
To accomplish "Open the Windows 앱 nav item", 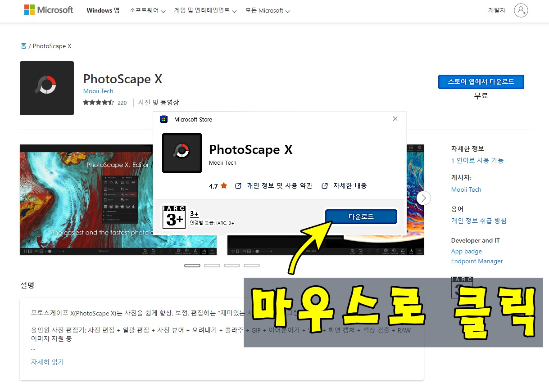I will (x=103, y=10).
